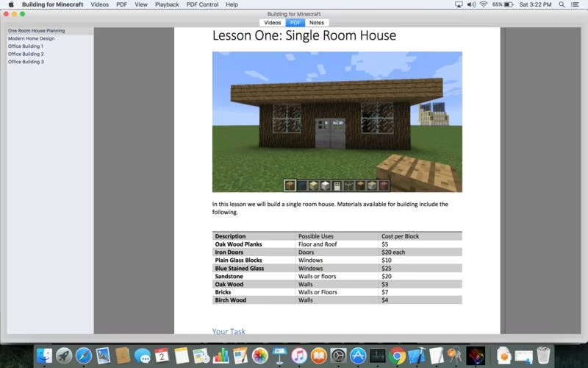Select Modern Home Design in sidebar

click(x=50, y=38)
